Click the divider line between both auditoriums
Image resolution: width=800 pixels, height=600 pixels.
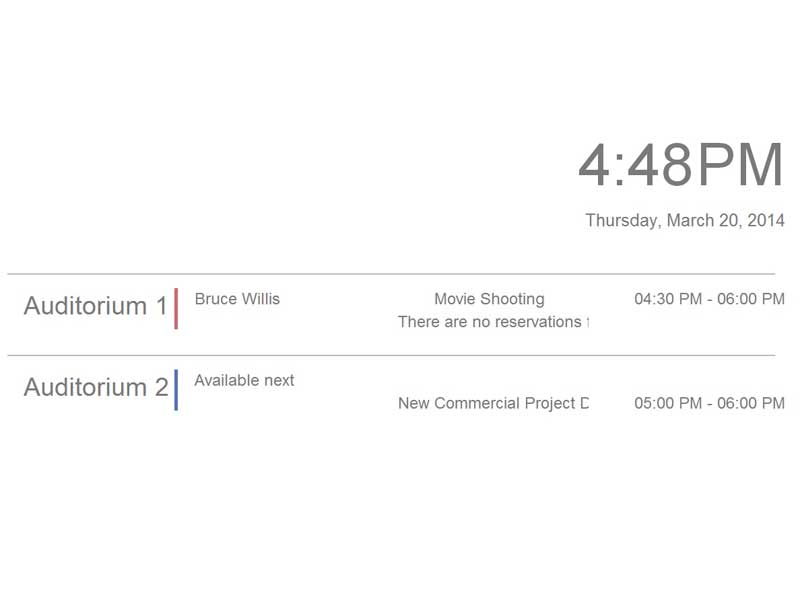tap(391, 355)
